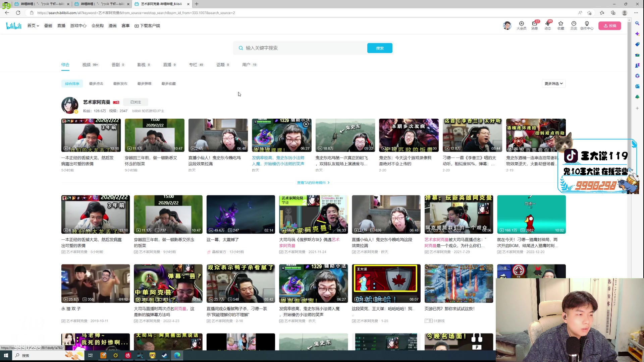This screenshot has height=362, width=644.
Task: Open browser favorites list icon
Action: click(602, 13)
